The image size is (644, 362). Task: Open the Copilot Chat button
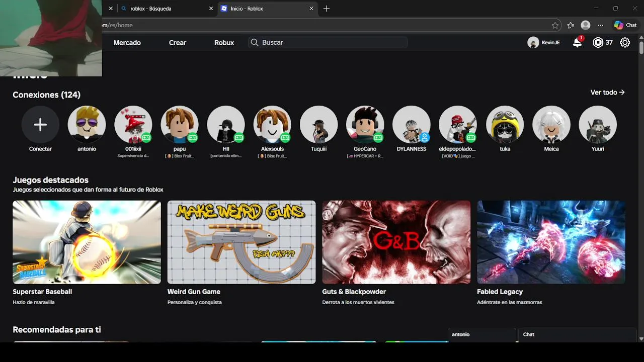coord(625,25)
